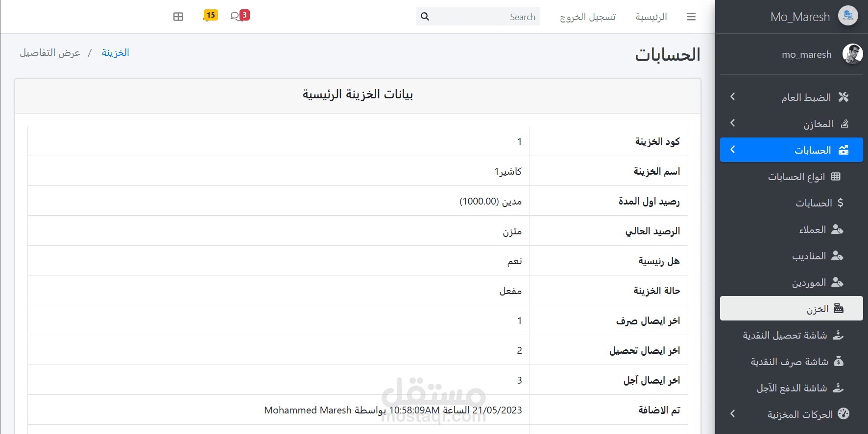The image size is (868, 434).
Task: Expand the الحركات المخزنية menu chevron
Action: [733, 414]
